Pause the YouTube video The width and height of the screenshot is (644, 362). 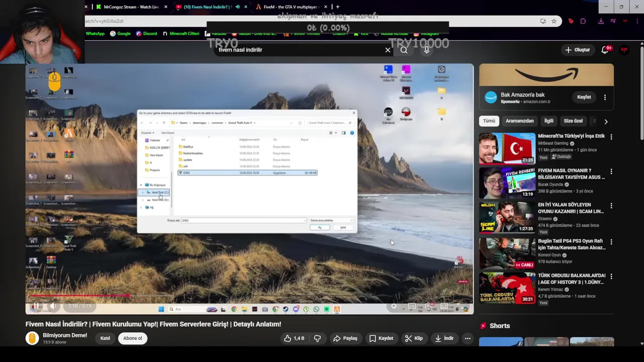[x=36, y=306]
